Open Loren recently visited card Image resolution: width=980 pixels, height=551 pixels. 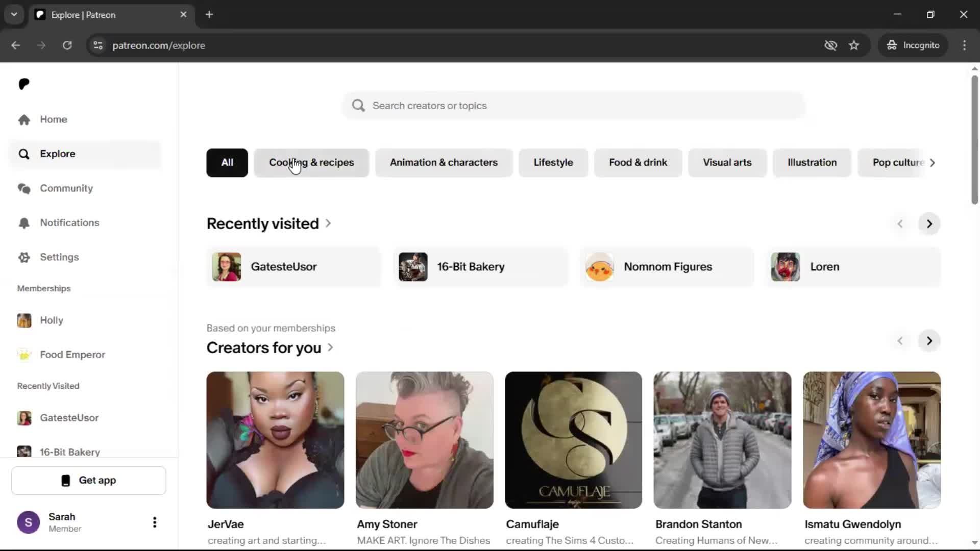(853, 267)
